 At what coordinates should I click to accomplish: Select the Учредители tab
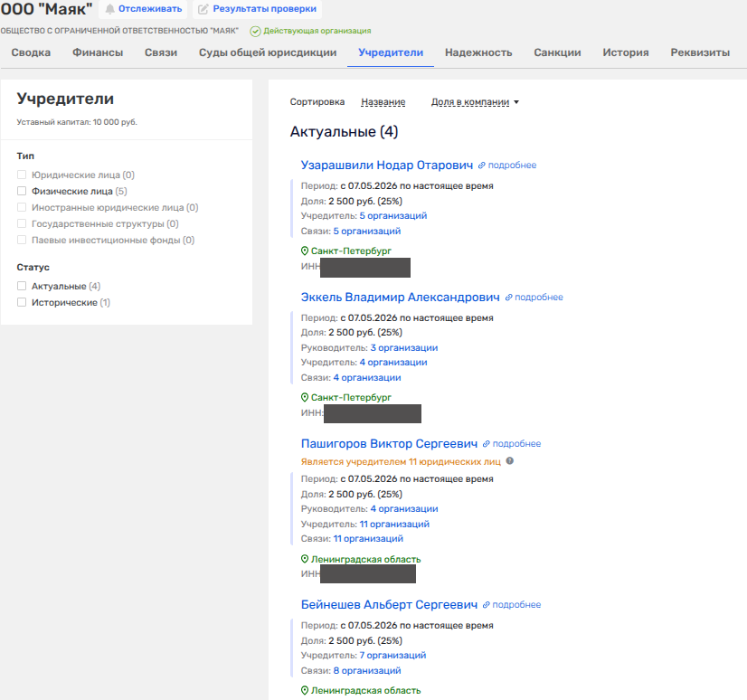[391, 52]
